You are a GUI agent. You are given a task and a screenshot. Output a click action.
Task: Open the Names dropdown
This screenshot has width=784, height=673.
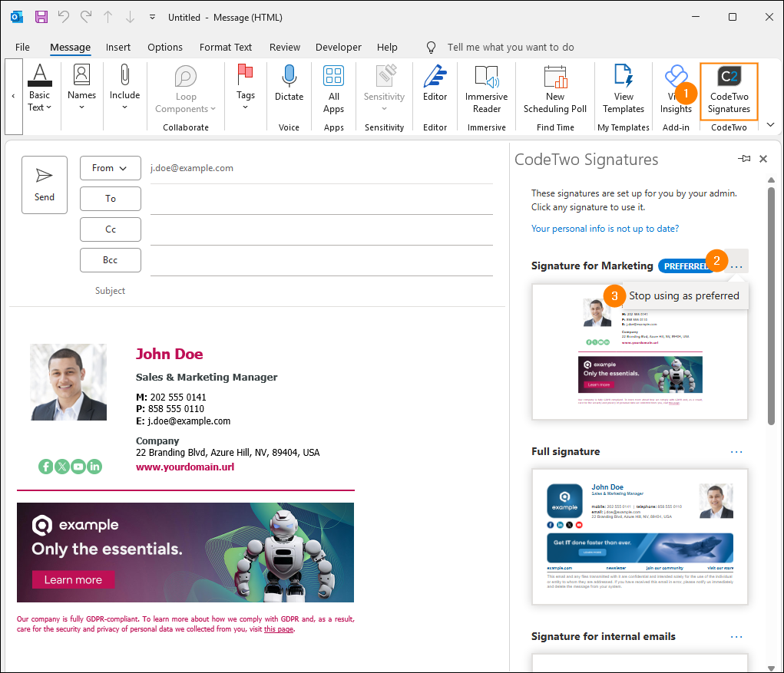click(81, 88)
